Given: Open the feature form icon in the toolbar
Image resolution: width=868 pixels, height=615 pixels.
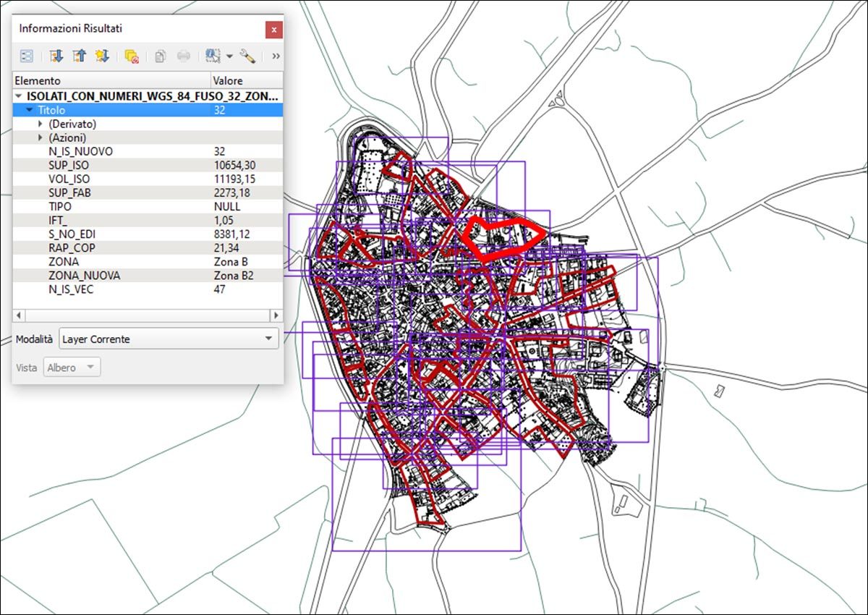Looking at the screenshot, I should point(26,56).
